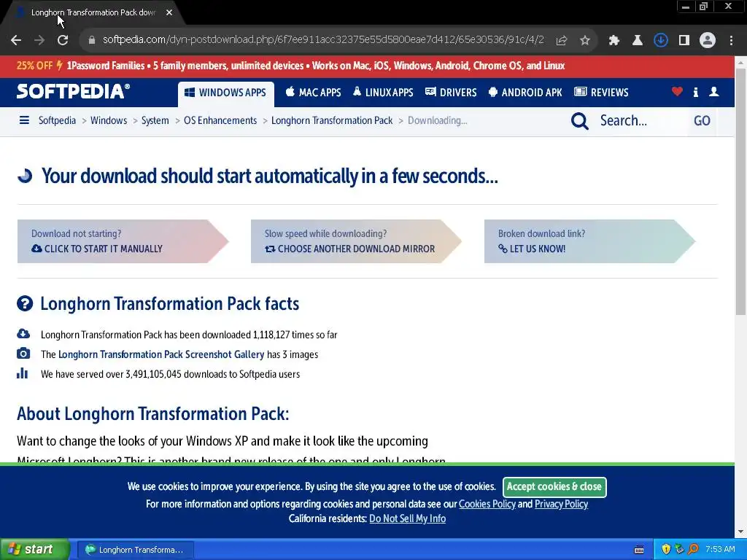Click the magnifier search icon
The width and height of the screenshot is (747, 560).
(580, 121)
